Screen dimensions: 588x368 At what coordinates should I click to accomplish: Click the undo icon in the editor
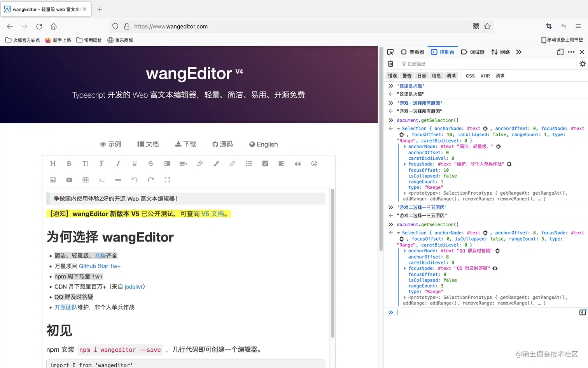pos(134,180)
